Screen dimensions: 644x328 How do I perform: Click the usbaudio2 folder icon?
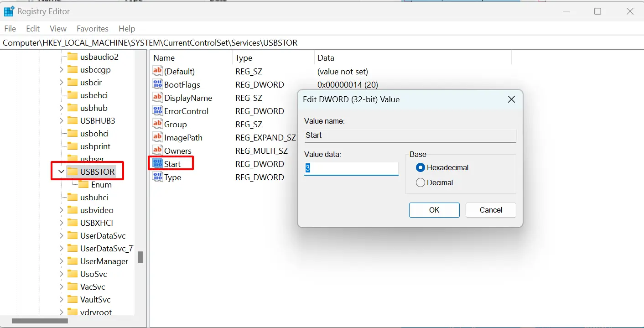73,57
